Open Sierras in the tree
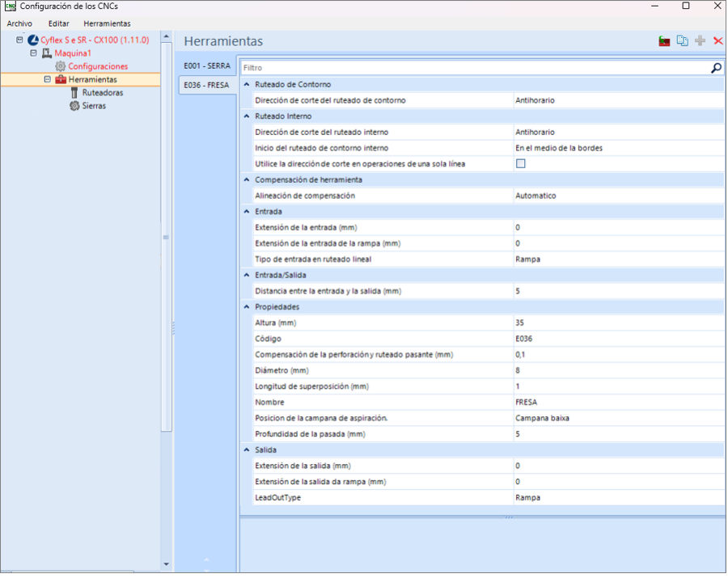The height and width of the screenshot is (578, 728). pos(94,106)
